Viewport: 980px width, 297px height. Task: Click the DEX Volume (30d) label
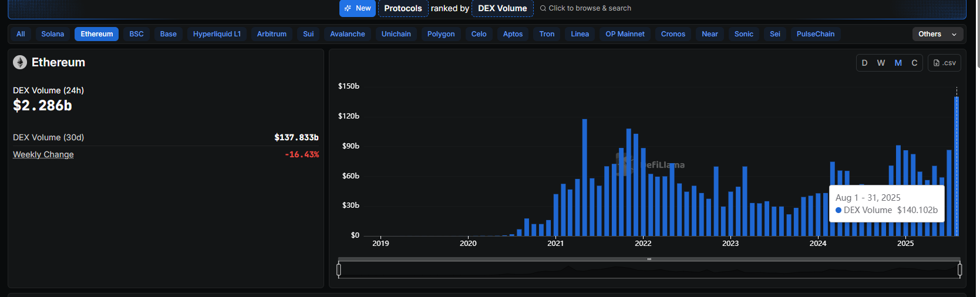[49, 137]
